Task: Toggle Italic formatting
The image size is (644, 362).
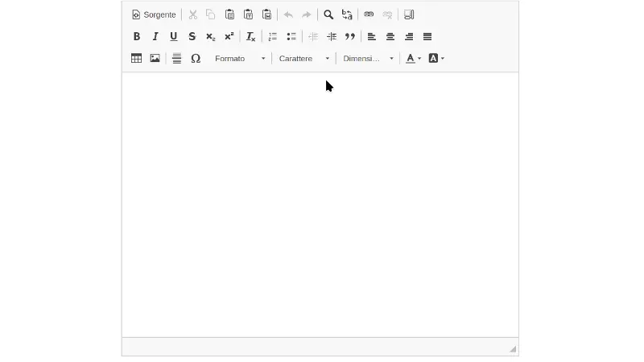Action: (x=155, y=36)
